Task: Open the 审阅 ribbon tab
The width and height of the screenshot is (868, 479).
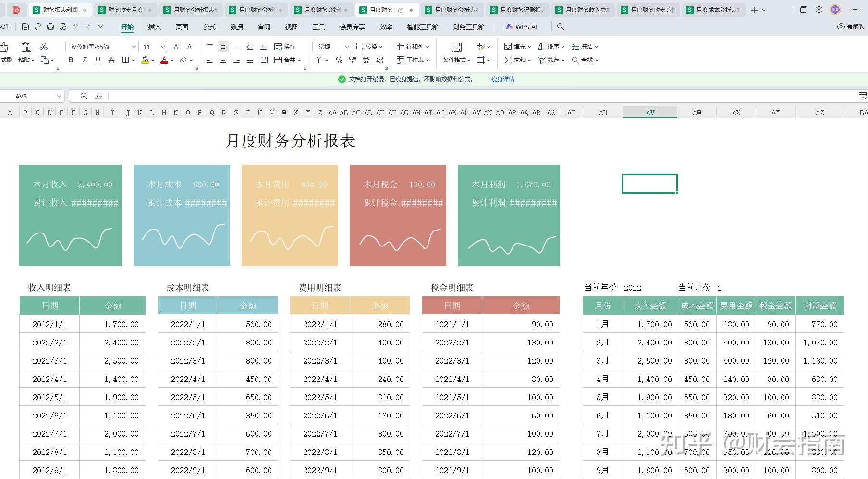Action: 264,27
